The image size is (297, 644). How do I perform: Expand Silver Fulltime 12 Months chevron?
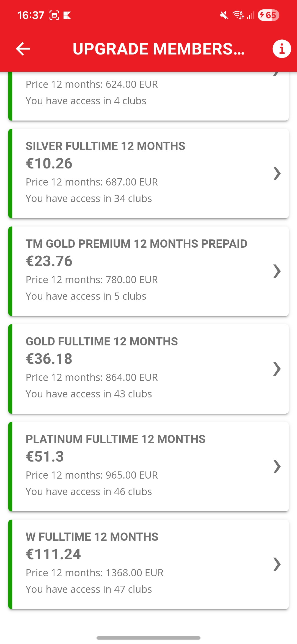click(x=277, y=173)
